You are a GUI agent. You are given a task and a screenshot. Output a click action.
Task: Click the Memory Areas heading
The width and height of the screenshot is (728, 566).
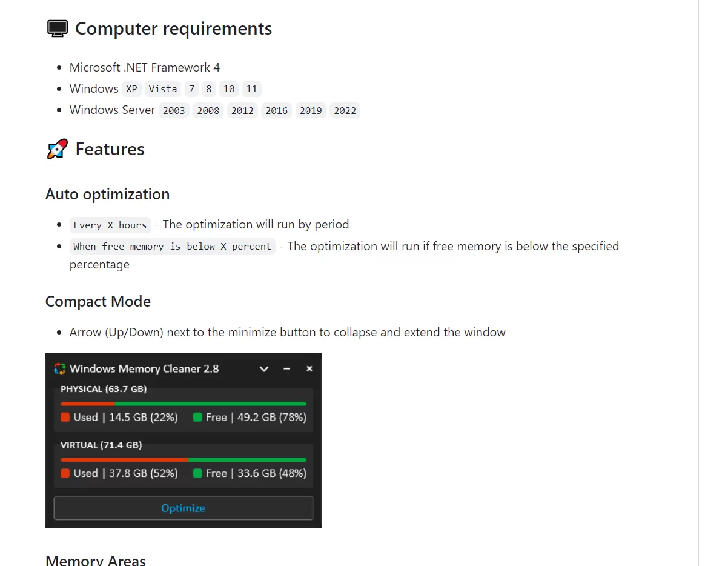tap(95, 559)
